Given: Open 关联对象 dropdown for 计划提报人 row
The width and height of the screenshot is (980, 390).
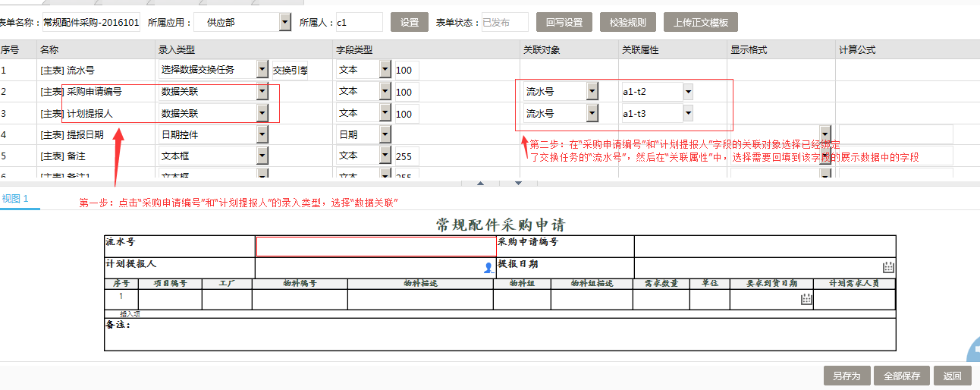Looking at the screenshot, I should [592, 114].
